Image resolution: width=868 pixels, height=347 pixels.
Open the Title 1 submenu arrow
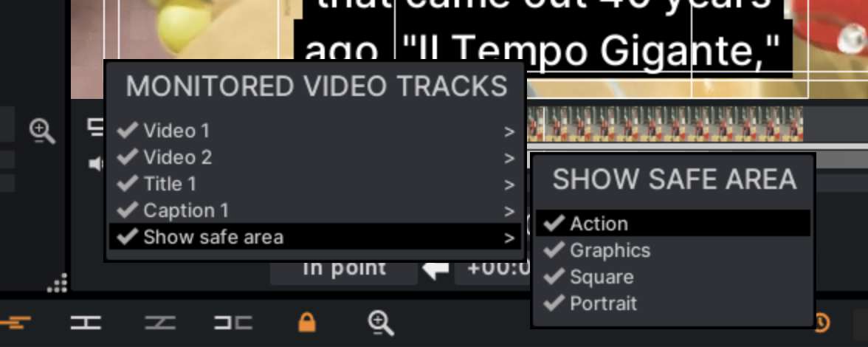pos(509,185)
